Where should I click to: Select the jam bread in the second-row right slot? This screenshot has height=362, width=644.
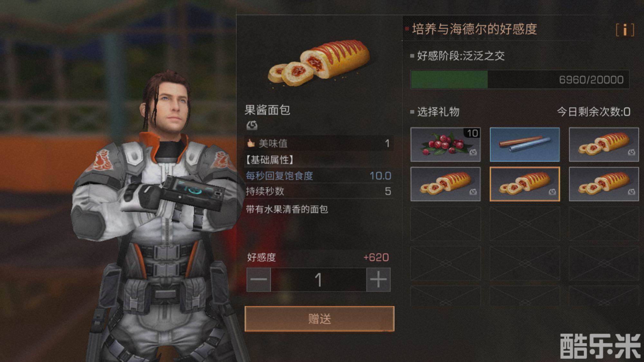604,184
